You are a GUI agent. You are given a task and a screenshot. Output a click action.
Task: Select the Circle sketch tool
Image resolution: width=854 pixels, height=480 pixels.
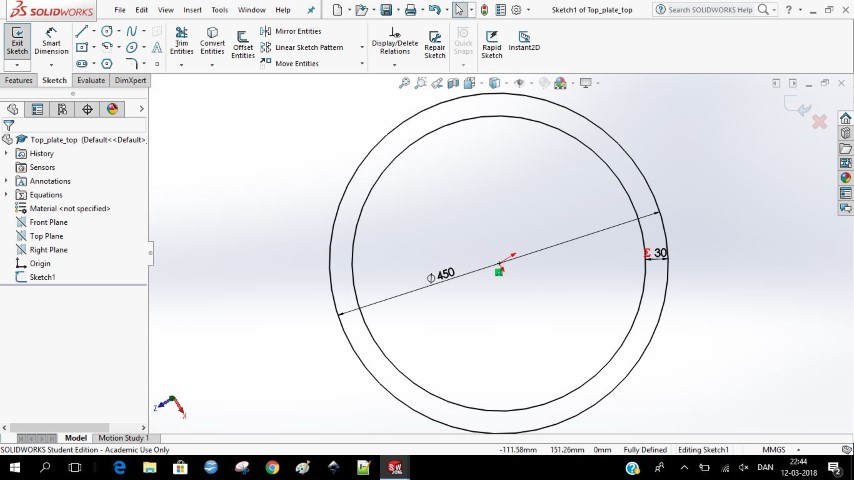(107, 31)
